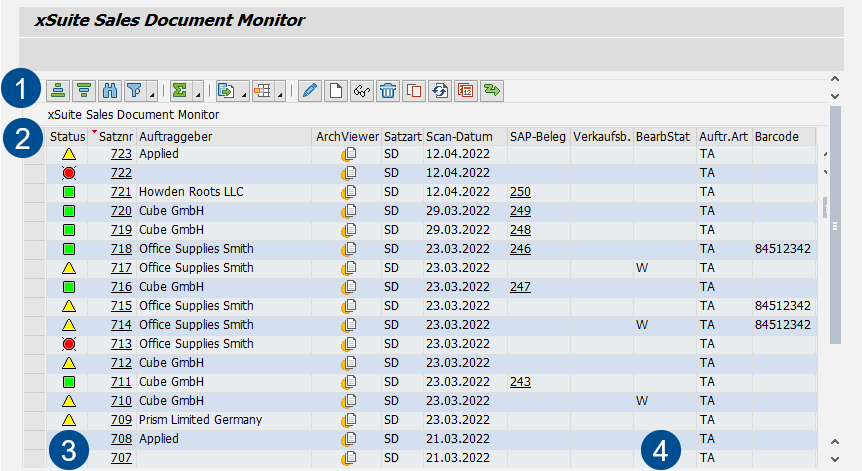Click the vertical scrollbar handle of the list
The height and width of the screenshot is (471, 862).
pos(835,225)
